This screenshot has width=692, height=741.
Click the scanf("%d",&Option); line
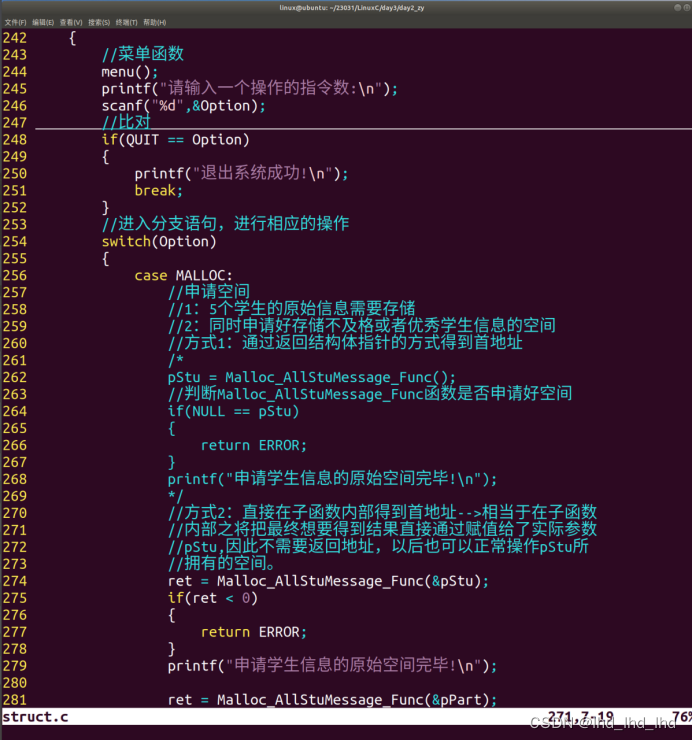click(183, 105)
